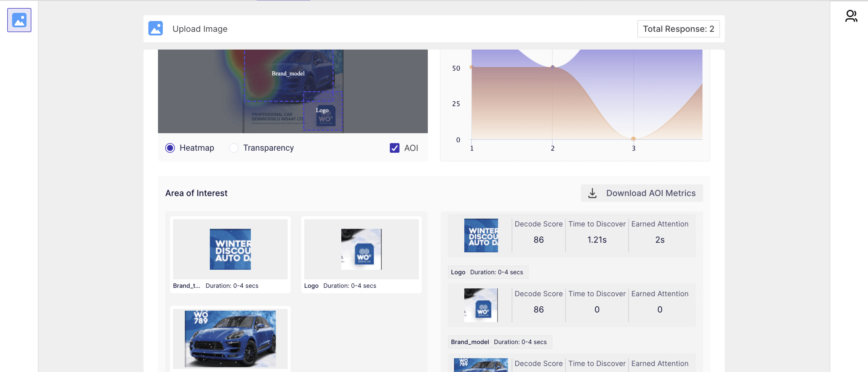This screenshot has height=372, width=868.
Task: Click the y-axis value 50 on chart
Action: click(x=456, y=68)
